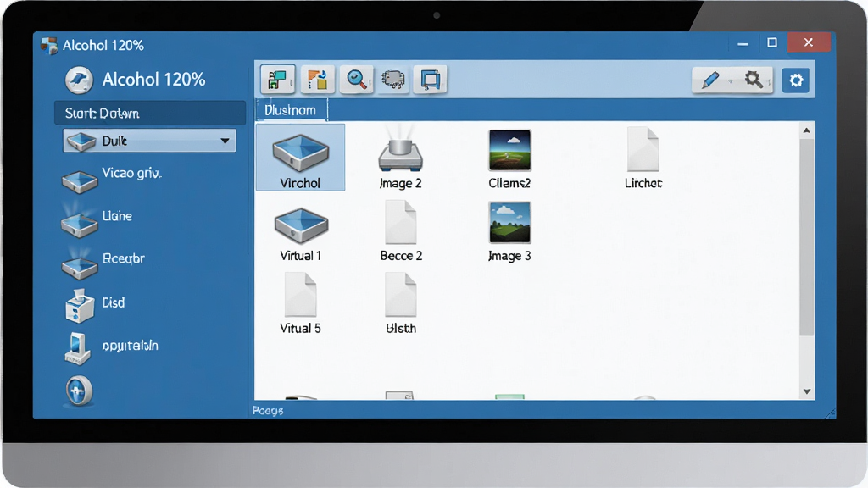Select the Becce 2 file
868x488 pixels.
click(401, 230)
